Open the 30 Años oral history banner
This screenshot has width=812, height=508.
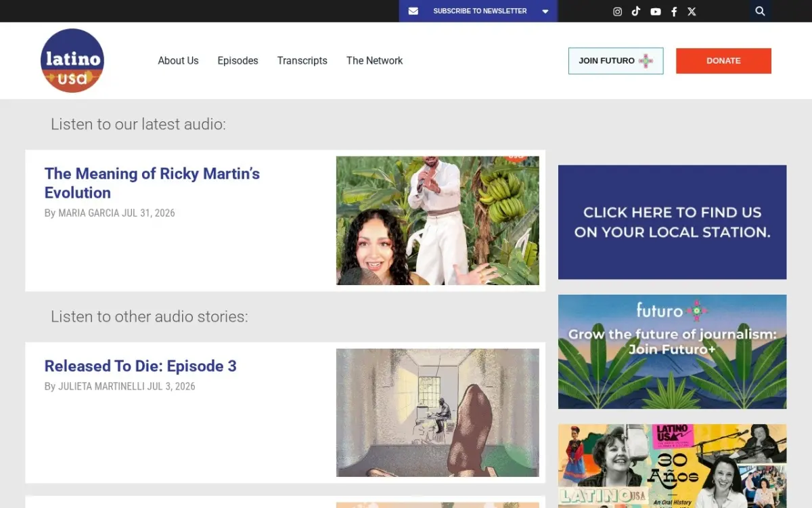click(672, 466)
